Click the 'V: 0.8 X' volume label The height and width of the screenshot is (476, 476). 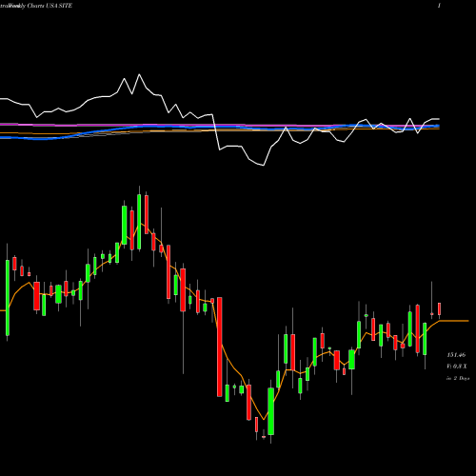(457, 367)
